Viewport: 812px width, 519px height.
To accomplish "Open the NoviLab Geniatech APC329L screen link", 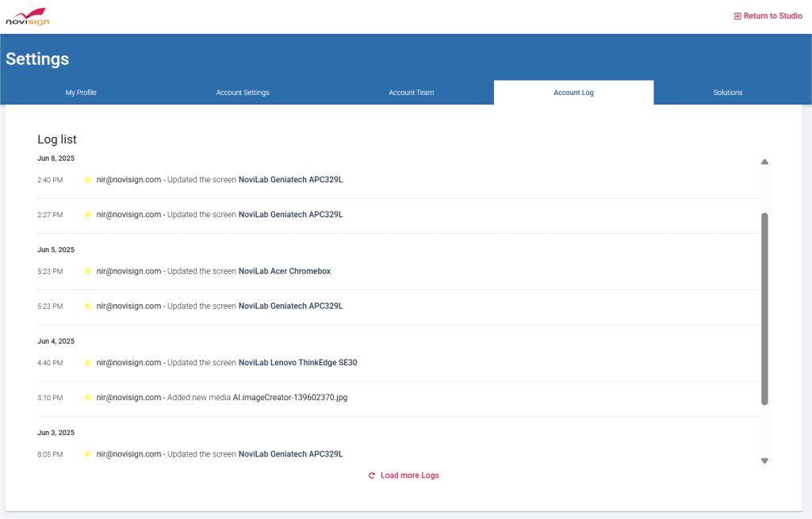I will pyautogui.click(x=290, y=180).
